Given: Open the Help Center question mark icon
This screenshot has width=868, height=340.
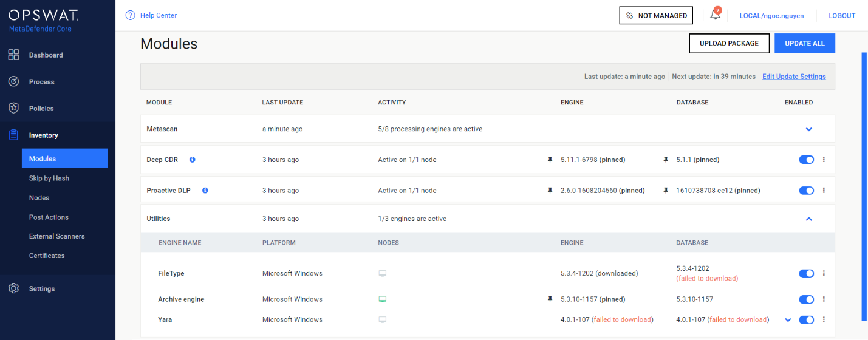Looking at the screenshot, I should coord(130,15).
